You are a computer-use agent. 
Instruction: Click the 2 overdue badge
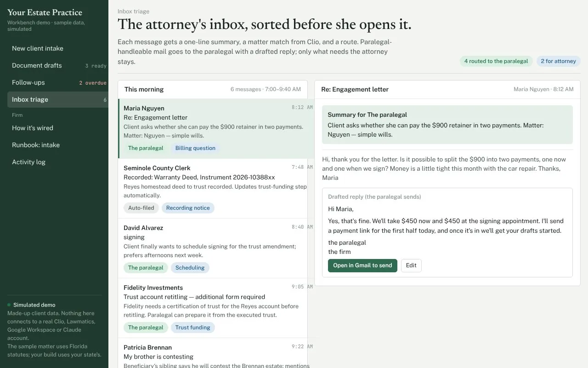[x=93, y=83]
